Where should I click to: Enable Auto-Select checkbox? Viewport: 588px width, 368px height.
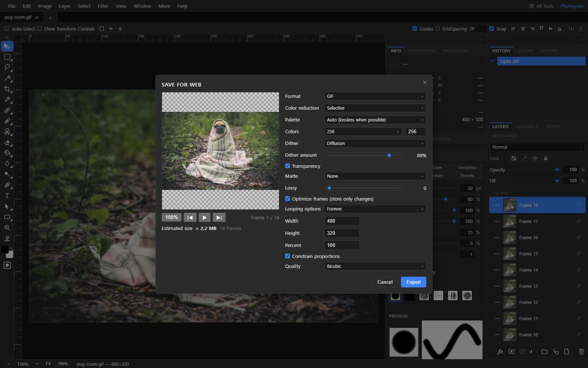tap(7, 29)
